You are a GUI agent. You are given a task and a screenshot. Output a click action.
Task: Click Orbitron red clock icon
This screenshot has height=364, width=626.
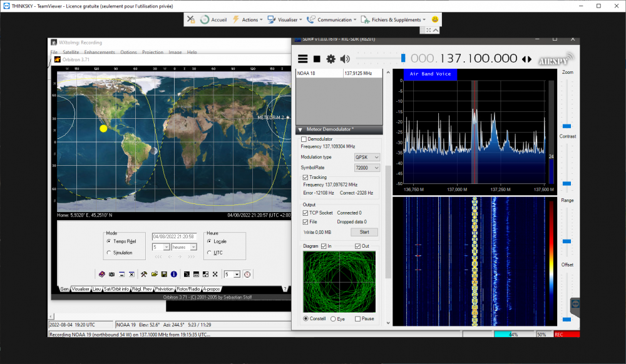tap(247, 275)
